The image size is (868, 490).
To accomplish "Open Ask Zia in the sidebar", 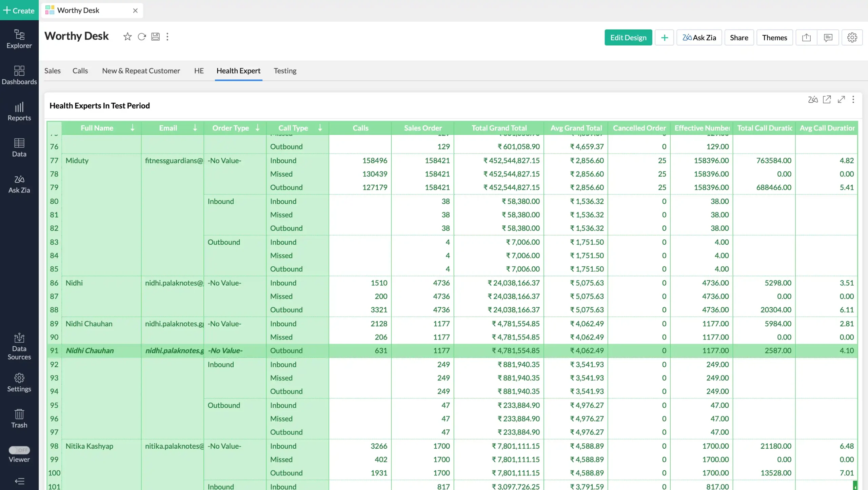I will tap(19, 184).
